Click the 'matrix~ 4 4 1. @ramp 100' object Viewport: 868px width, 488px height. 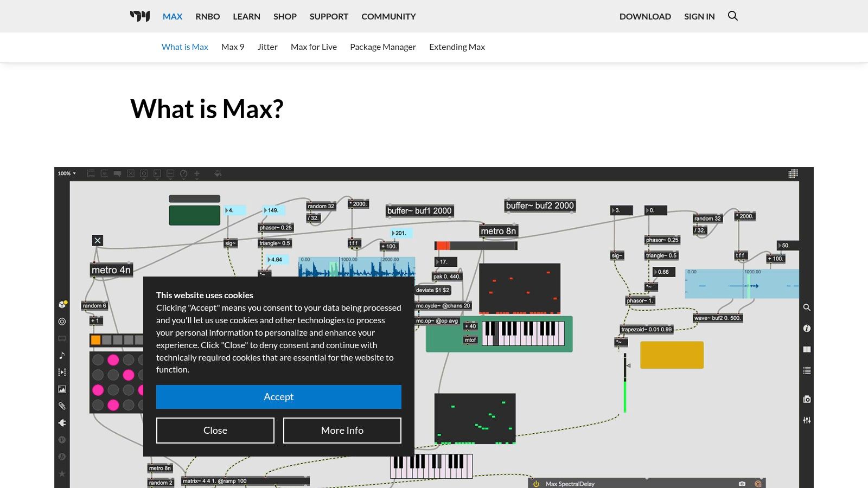pos(245,481)
